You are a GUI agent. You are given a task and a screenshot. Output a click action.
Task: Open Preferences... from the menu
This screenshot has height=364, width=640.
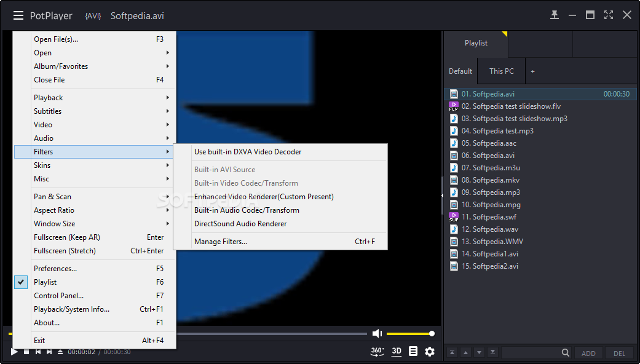[x=95, y=269]
